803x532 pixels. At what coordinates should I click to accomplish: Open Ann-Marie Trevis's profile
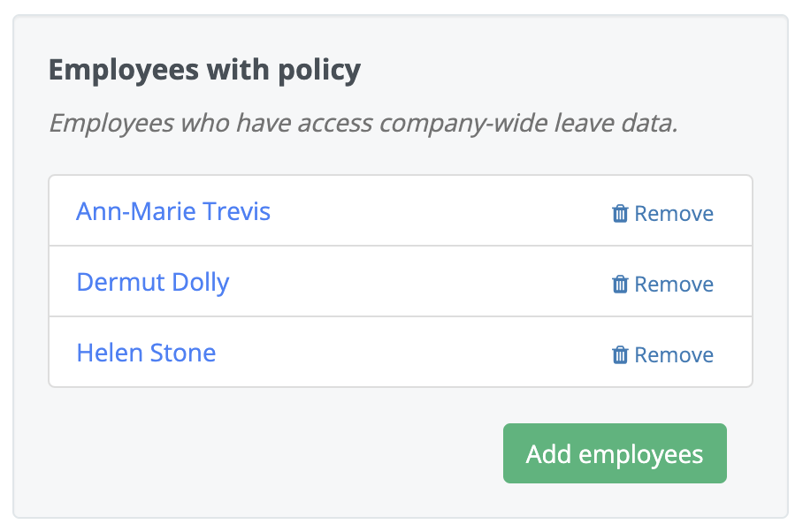tap(172, 211)
